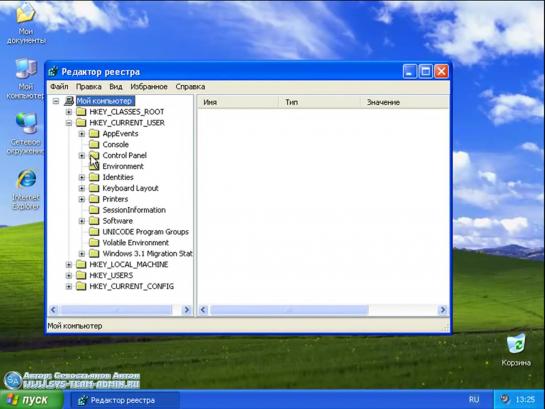Open the Файл menu
The image size is (545, 409).
pyautogui.click(x=59, y=87)
